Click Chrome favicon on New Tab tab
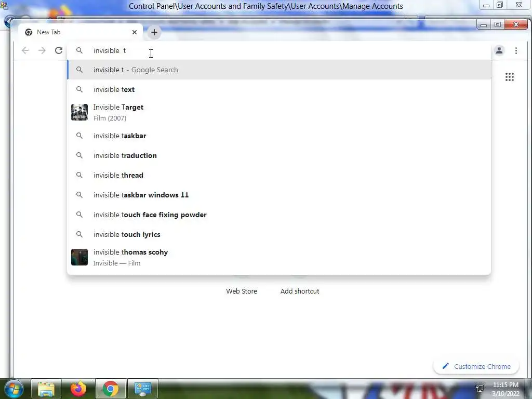The width and height of the screenshot is (532, 399). [x=29, y=32]
